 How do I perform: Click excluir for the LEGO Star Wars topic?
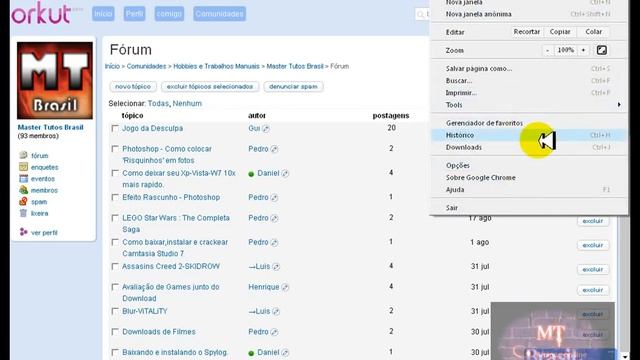pyautogui.click(x=593, y=221)
